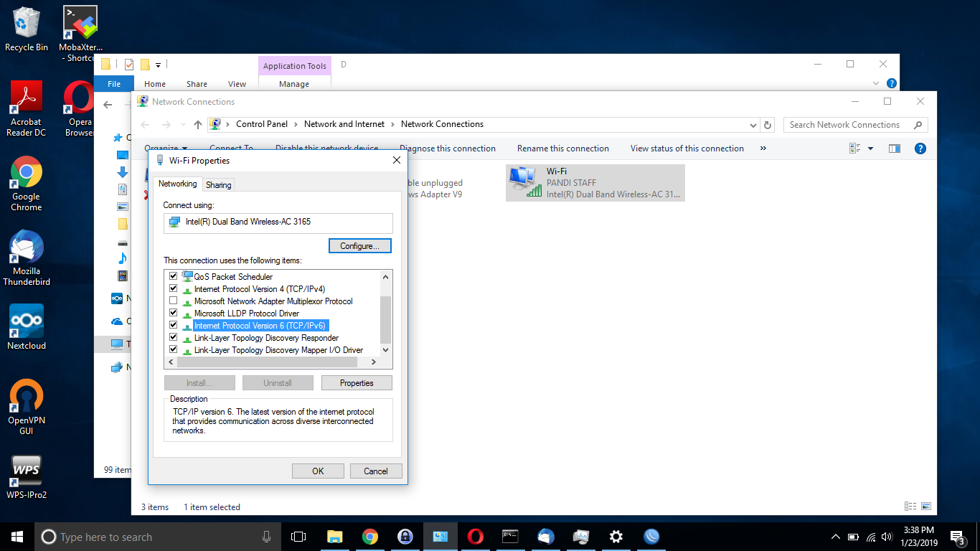
Task: Open Settings gear in the taskbar
Action: pos(616,537)
